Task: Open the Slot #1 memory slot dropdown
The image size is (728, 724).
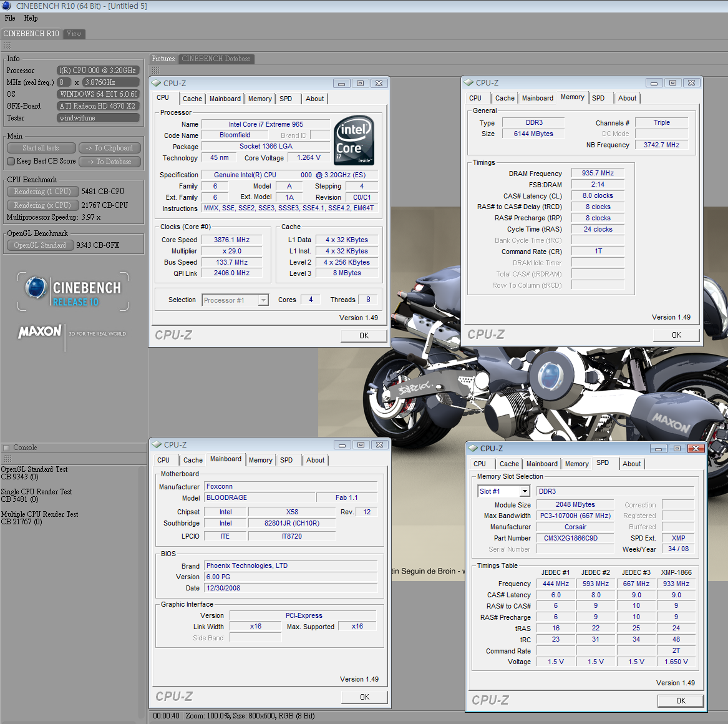Action: click(525, 491)
